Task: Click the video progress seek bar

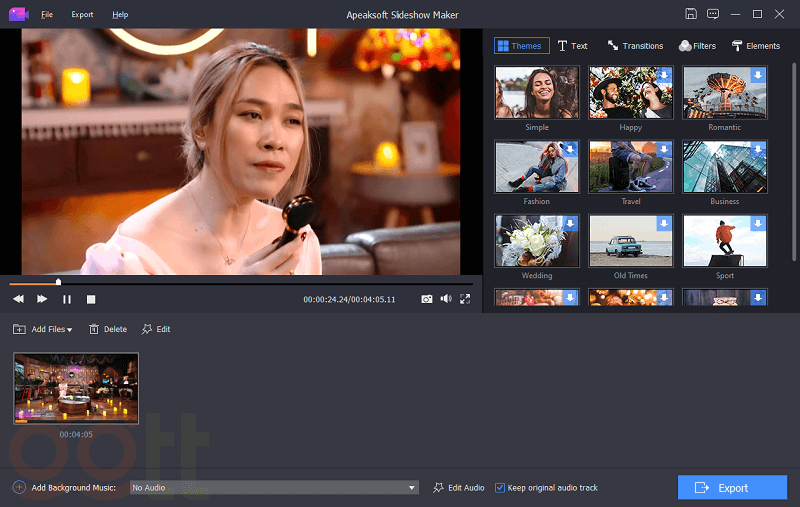Action: pos(240,283)
